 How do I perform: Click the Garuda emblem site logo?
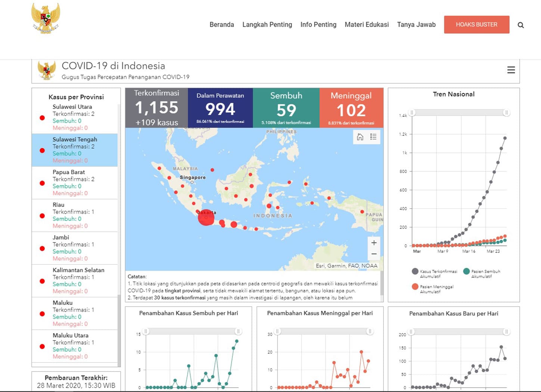(x=46, y=19)
